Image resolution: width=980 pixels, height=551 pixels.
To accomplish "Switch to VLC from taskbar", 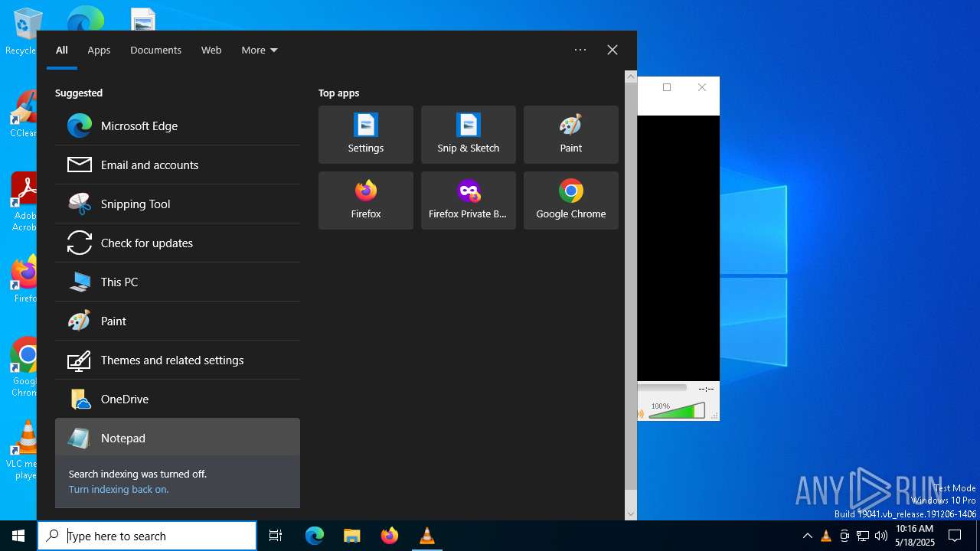I will [x=427, y=536].
